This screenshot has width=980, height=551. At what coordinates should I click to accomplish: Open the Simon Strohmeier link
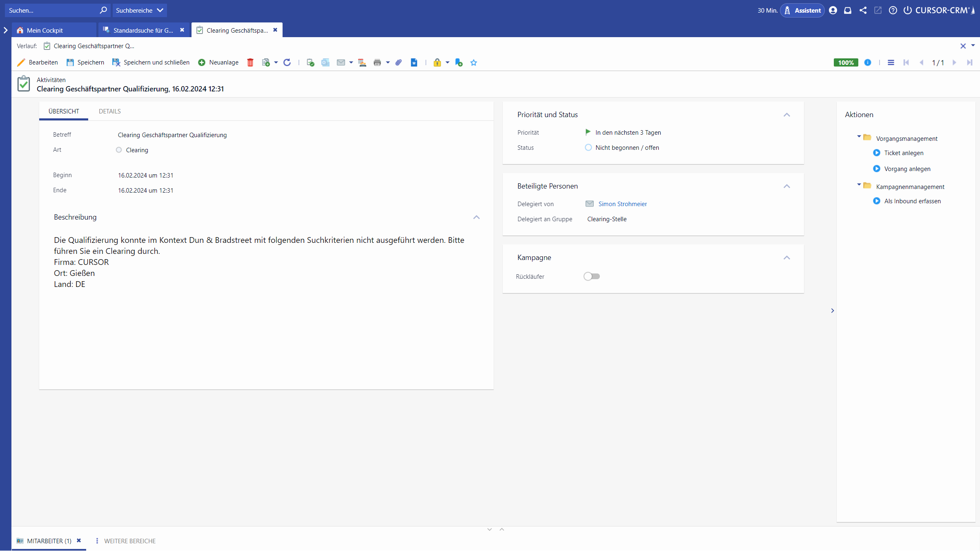[x=622, y=204]
